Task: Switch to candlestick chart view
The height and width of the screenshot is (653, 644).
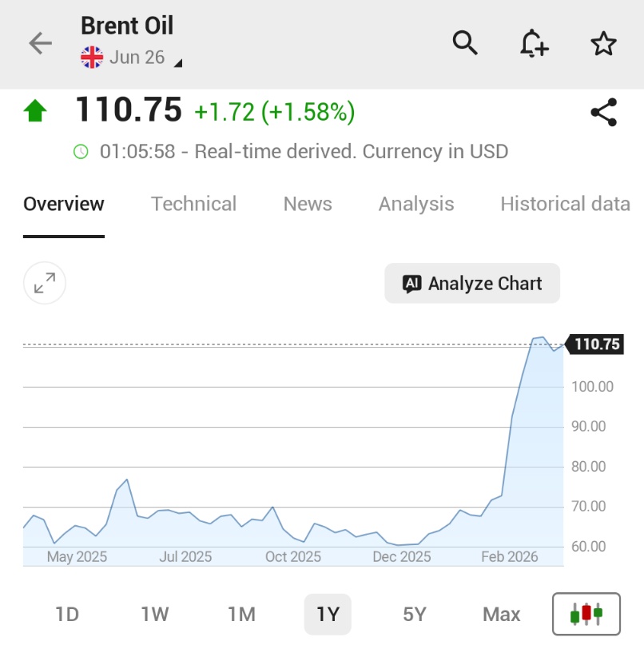Action: click(x=586, y=614)
